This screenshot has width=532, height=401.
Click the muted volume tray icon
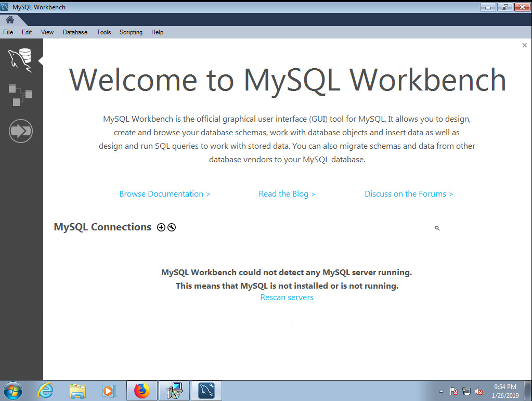[x=479, y=391]
